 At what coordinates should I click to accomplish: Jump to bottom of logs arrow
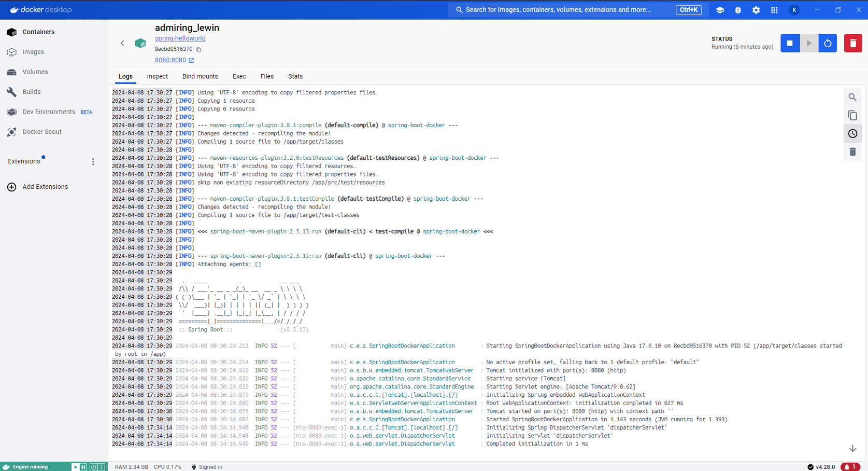point(852,449)
